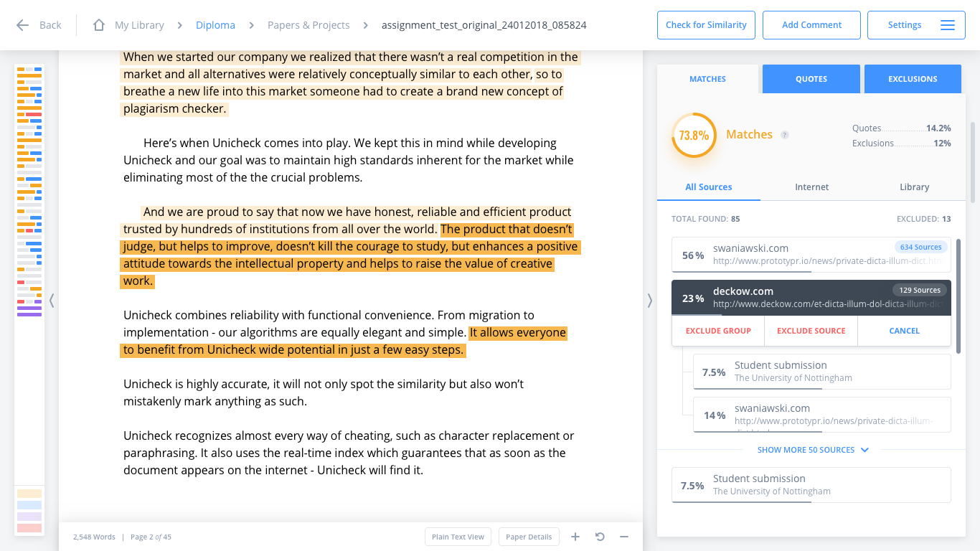Collapse the left minimap panel arrow
The height and width of the screenshot is (551, 980).
[52, 300]
